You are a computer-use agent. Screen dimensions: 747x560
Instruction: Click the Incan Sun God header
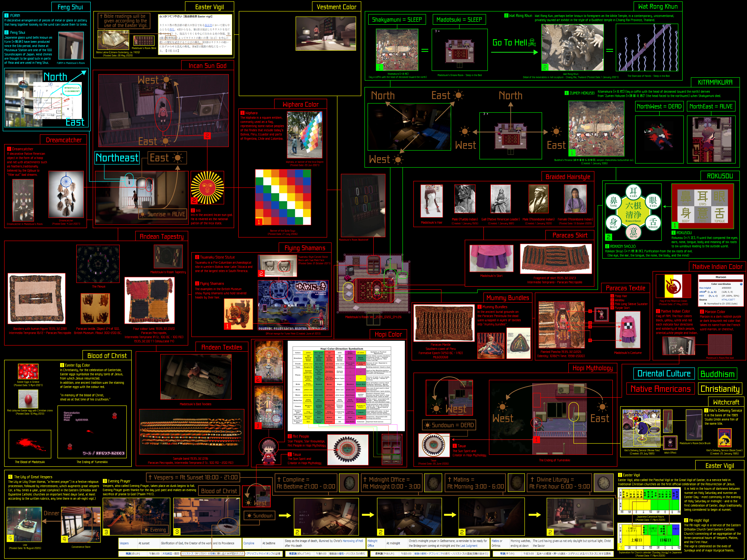[207, 66]
